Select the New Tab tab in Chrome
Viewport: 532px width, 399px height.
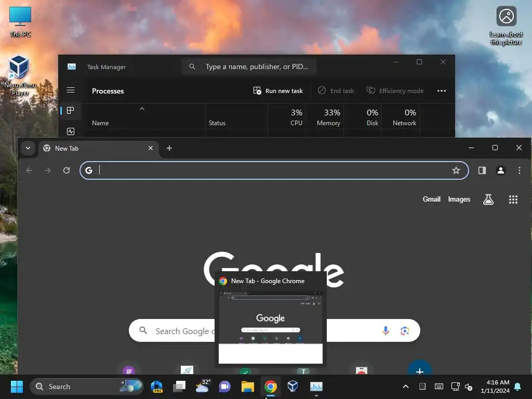click(98, 148)
